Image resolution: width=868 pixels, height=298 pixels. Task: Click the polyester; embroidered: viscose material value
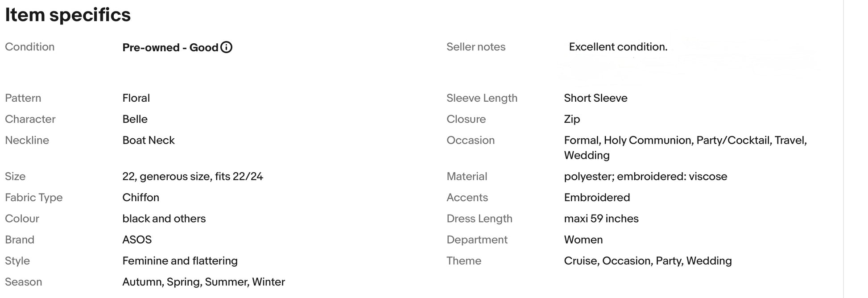click(x=645, y=177)
